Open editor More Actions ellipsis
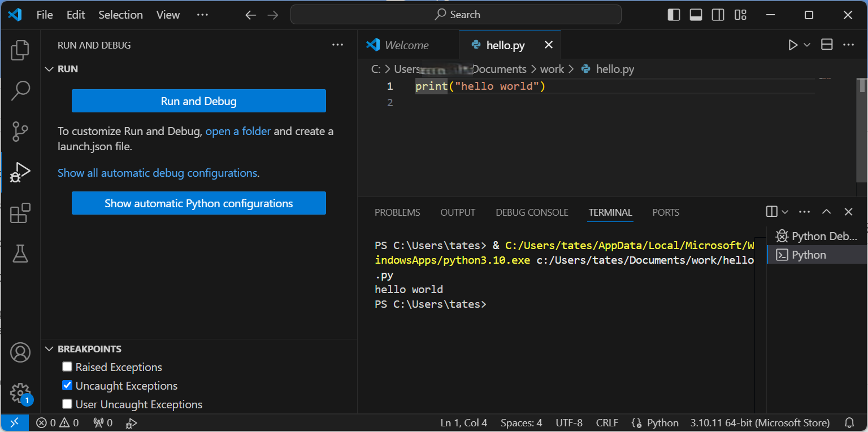The image size is (868, 432). pos(848,45)
